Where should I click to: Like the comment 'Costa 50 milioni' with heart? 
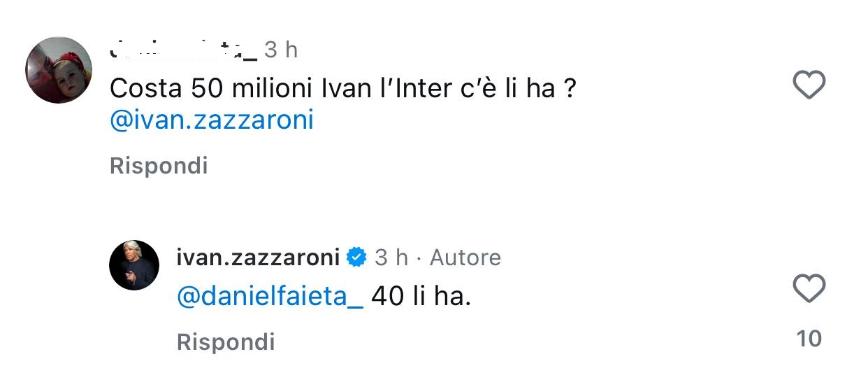point(809,85)
